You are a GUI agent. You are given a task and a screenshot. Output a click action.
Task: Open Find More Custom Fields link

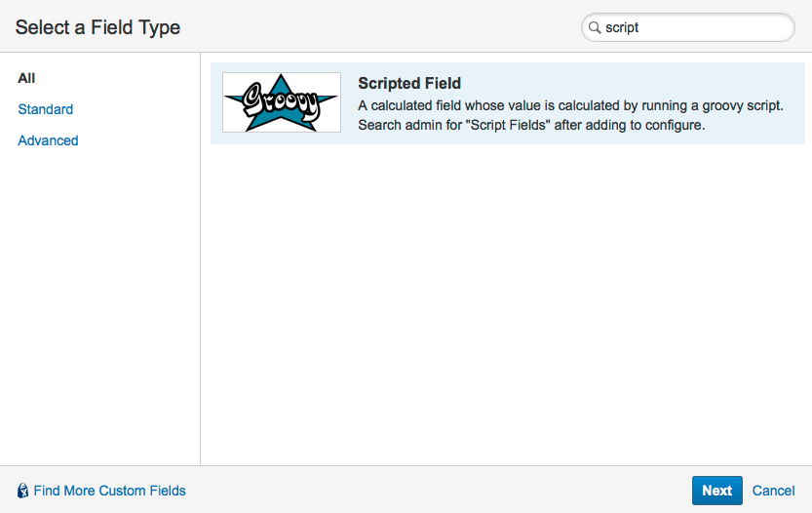[109, 491]
